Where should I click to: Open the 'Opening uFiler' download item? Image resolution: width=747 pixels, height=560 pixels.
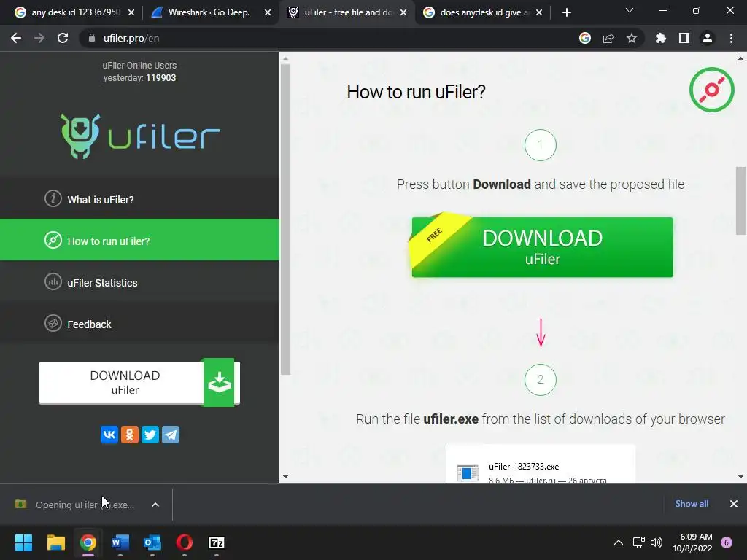(x=76, y=505)
